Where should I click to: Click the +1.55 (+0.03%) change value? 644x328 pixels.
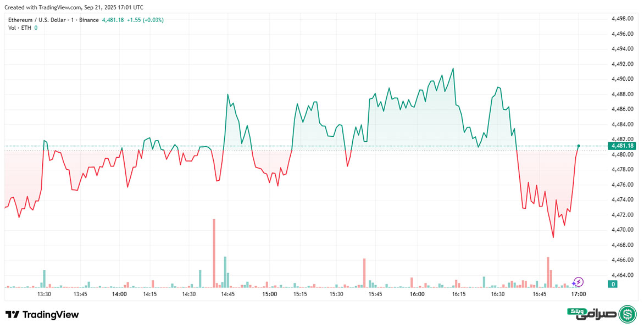pyautogui.click(x=145, y=20)
